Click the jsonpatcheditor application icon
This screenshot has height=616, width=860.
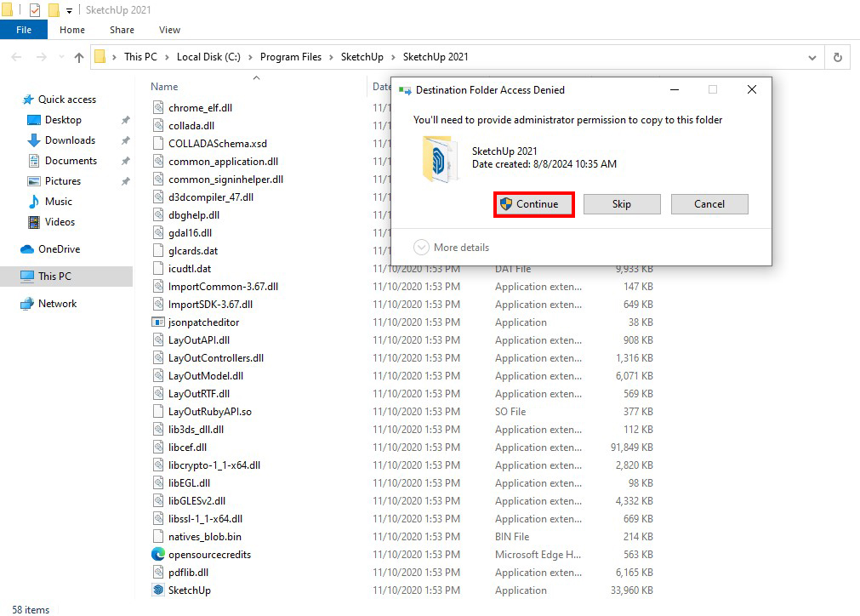click(158, 322)
